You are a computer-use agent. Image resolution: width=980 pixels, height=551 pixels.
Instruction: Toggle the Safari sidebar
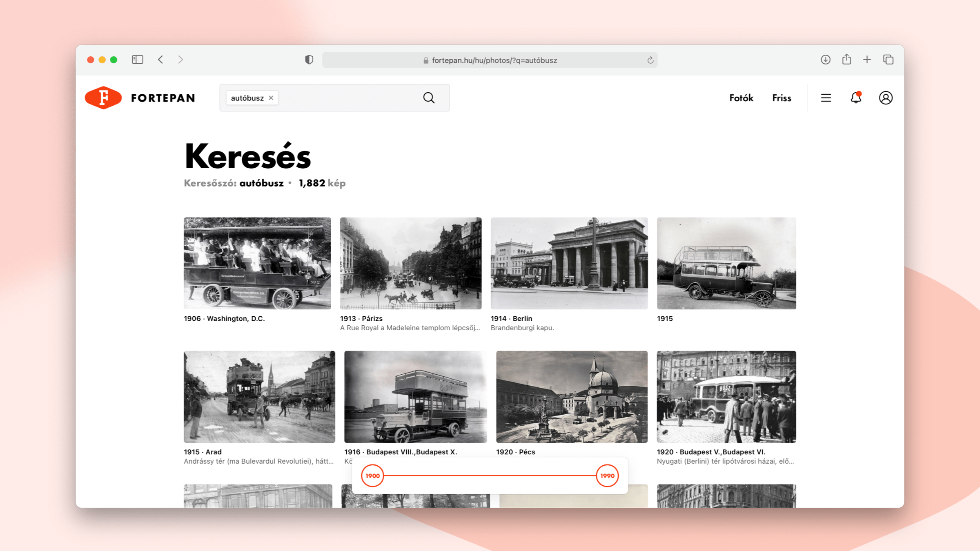[138, 60]
